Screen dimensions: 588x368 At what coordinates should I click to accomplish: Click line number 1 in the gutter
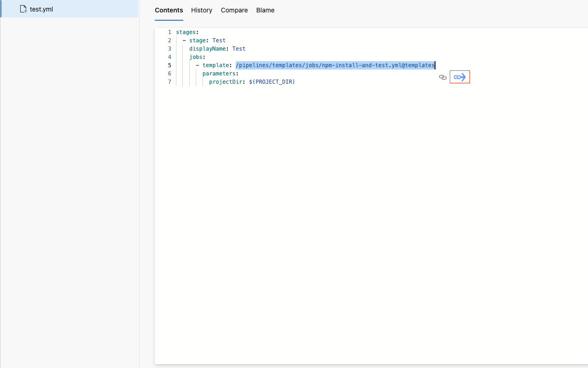click(x=170, y=32)
